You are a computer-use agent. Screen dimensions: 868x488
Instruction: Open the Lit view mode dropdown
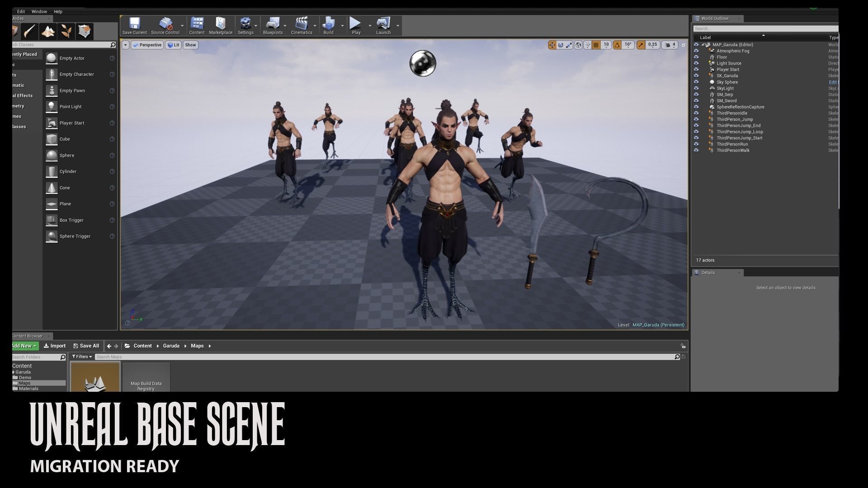(173, 45)
